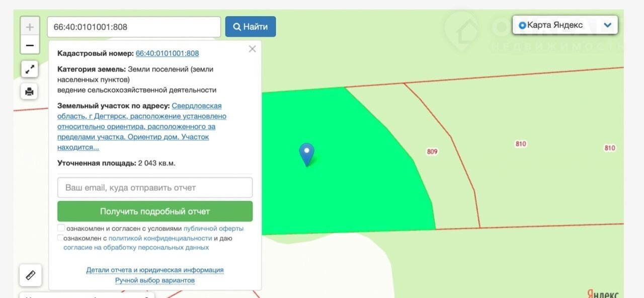
Task: Toggle fullscreen map view
Action: [x=30, y=69]
